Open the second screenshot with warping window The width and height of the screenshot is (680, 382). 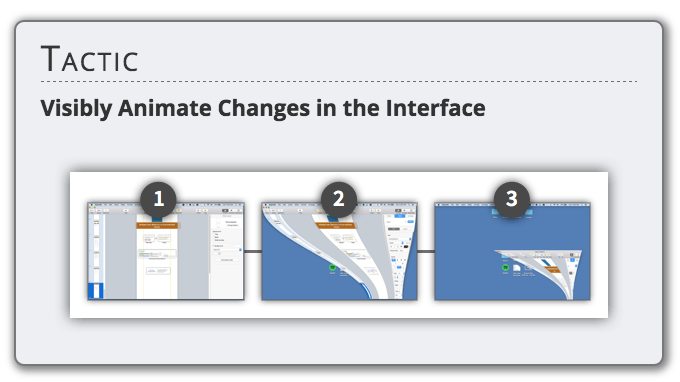click(340, 251)
